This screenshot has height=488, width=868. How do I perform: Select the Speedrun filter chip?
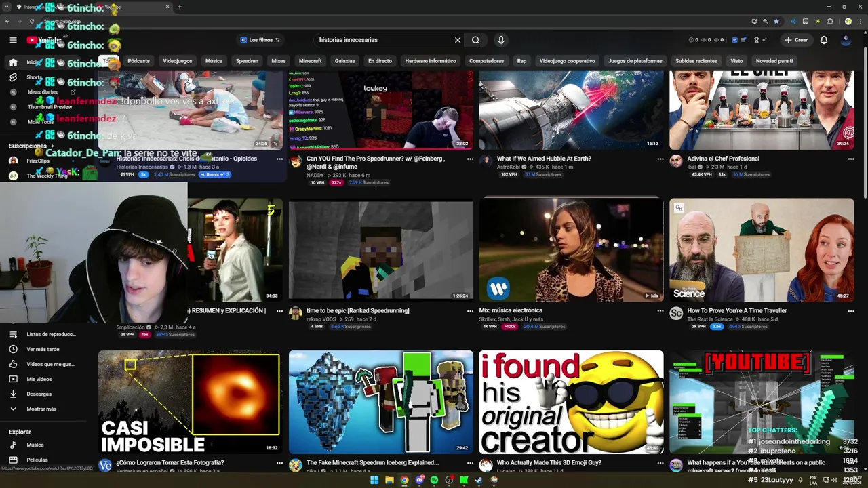(247, 61)
